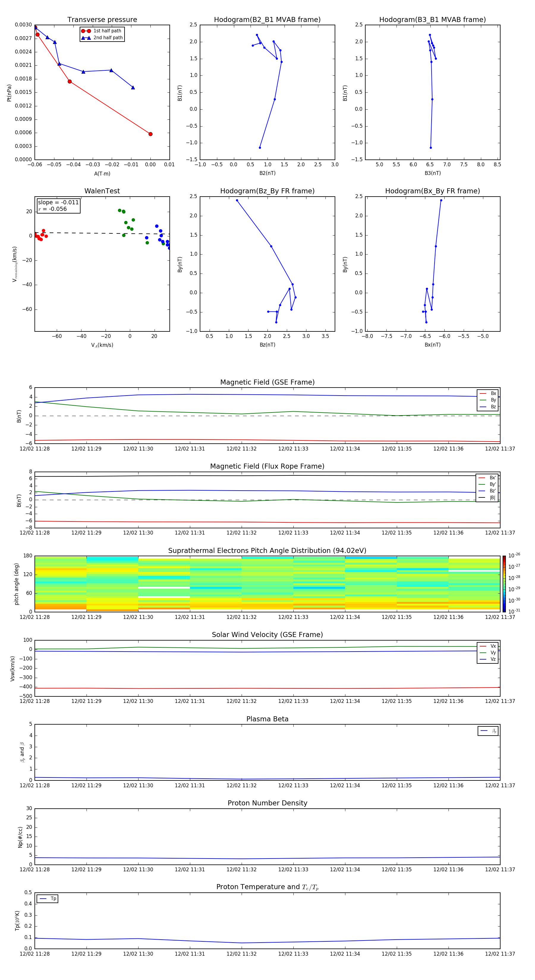Click the |B| entry in Flux Rope legend
Screen dimensions: 535x980
point(488,498)
